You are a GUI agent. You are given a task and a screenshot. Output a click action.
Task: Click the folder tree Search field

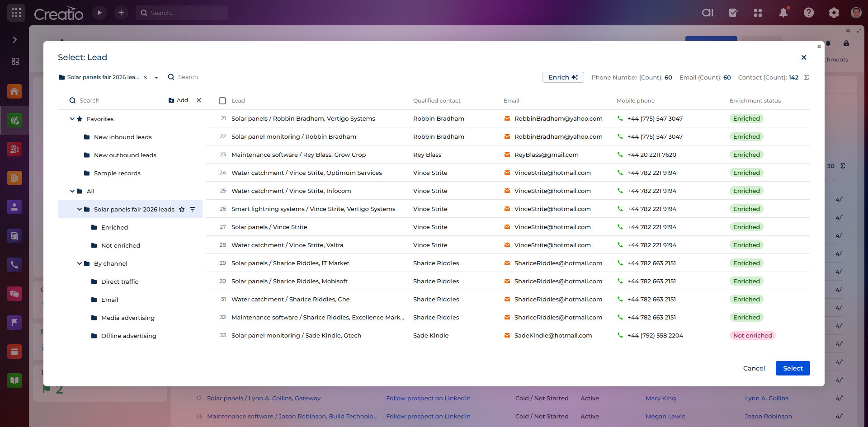pyautogui.click(x=118, y=100)
